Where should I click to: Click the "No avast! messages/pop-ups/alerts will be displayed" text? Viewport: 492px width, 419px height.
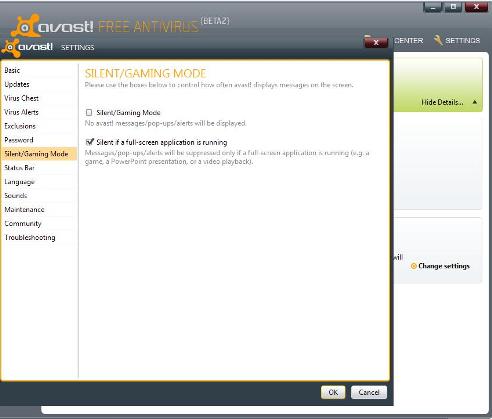pos(166,123)
